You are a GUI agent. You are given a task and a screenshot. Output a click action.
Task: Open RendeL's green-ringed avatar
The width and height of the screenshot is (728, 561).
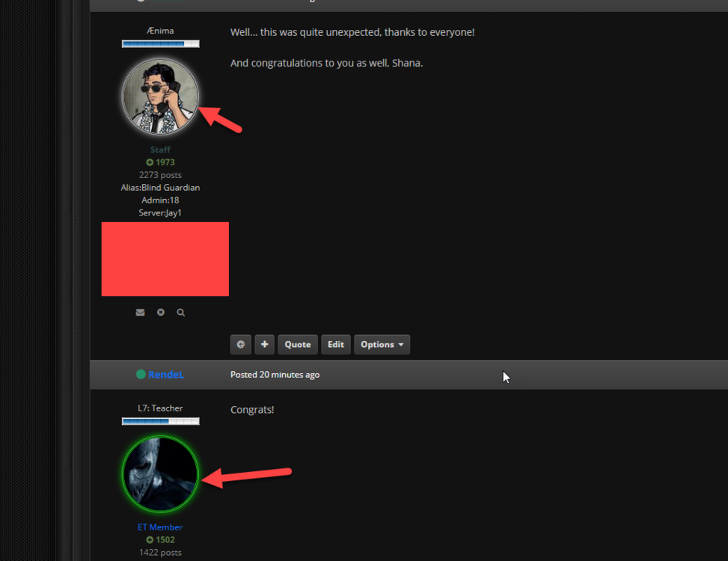(160, 473)
